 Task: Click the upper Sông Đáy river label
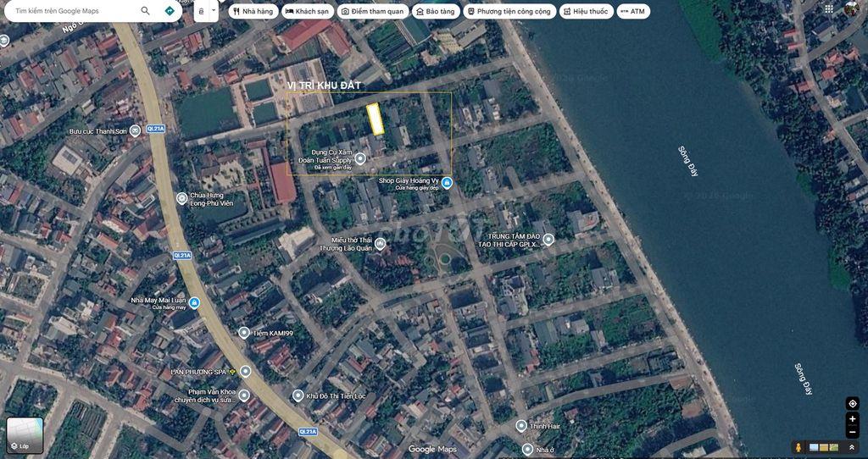click(688, 161)
